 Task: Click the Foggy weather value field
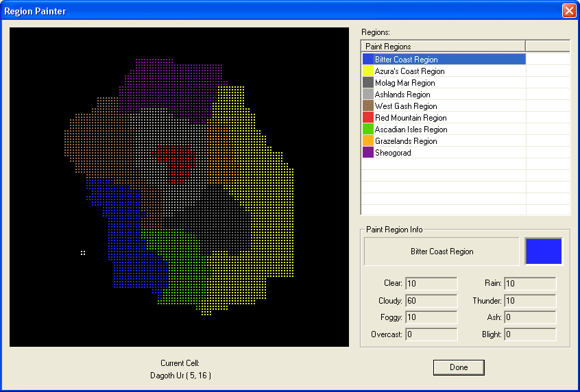[x=431, y=317]
